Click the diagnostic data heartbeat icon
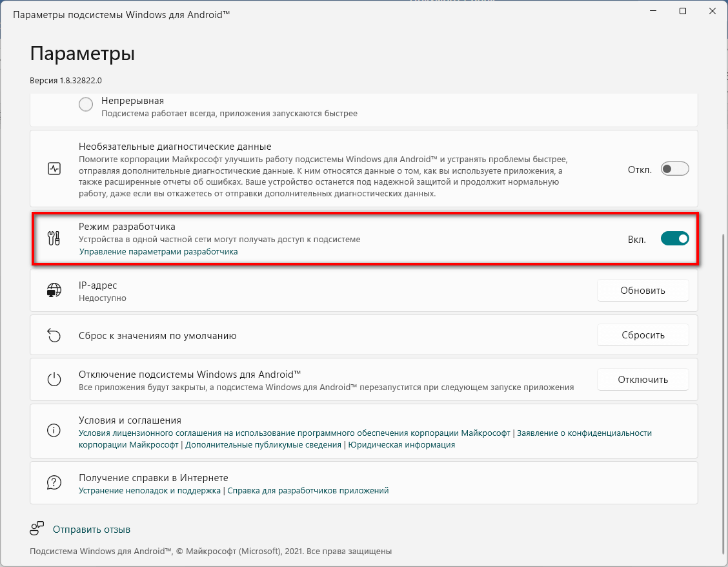This screenshot has width=728, height=567. 54,169
